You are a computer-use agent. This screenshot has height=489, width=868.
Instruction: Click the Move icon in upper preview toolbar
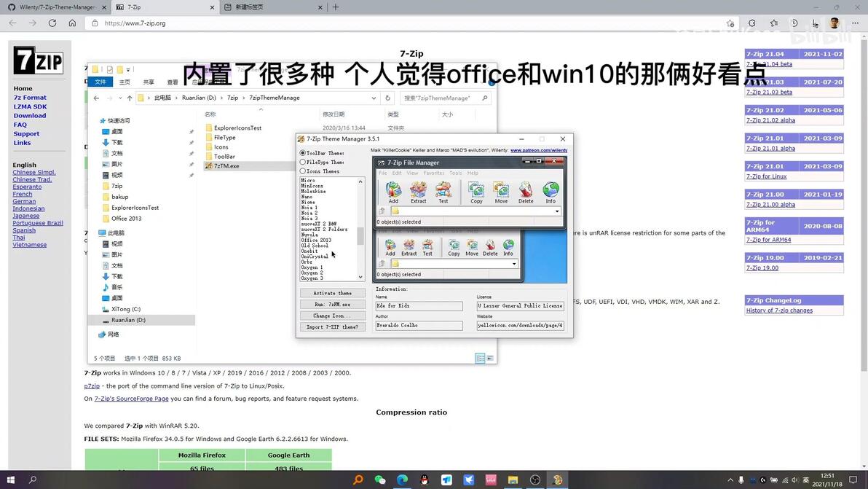pos(501,190)
